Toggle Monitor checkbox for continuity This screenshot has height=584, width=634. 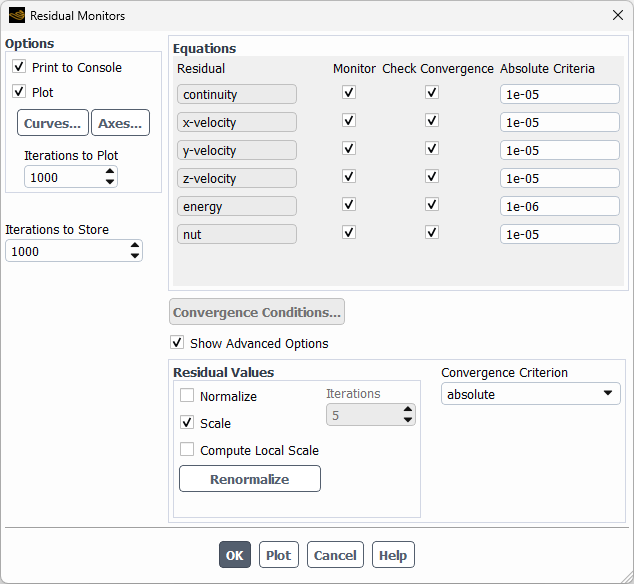pos(349,92)
